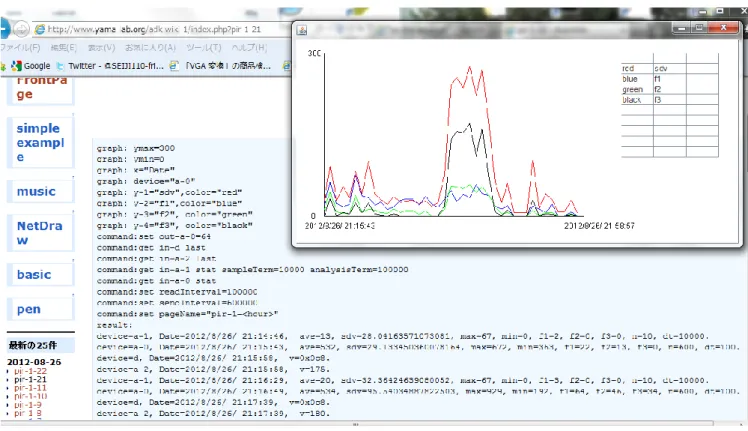
Task: Select the red legend cell
Action: tap(637, 68)
